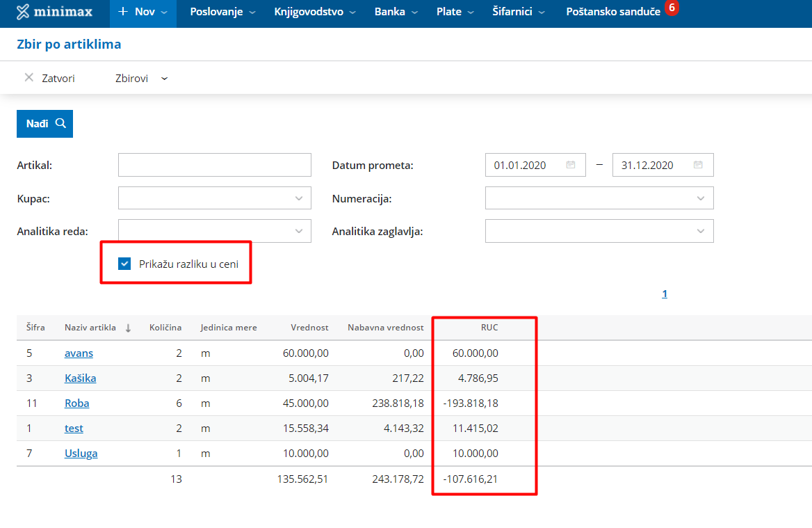Go to page 1 link
The image size is (812, 528).
(664, 294)
